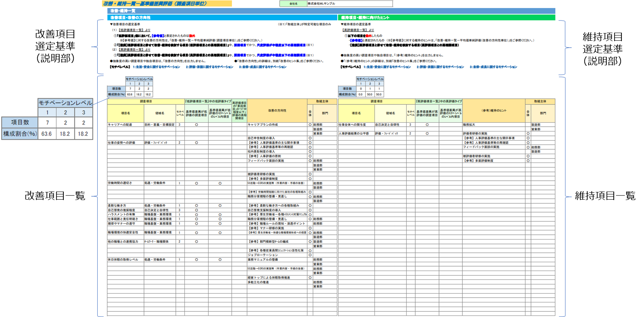Screen dimensions: 644x317
Task: Click the 63.6 value in enlarged callout table
Action: pos(46,134)
